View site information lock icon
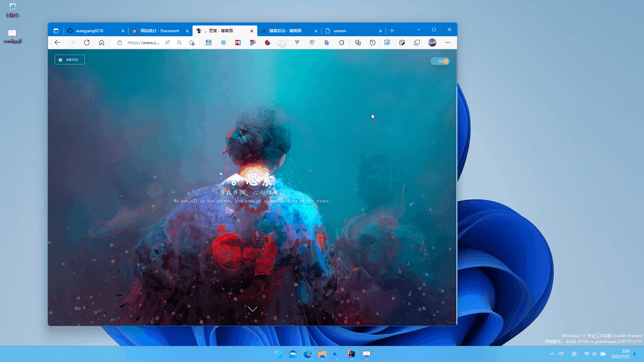 point(120,43)
